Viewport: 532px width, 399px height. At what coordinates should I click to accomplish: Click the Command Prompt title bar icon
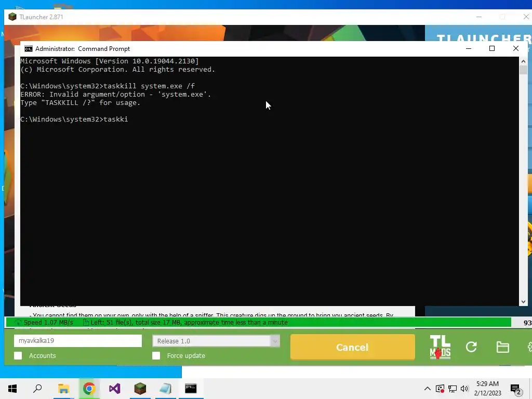29,49
